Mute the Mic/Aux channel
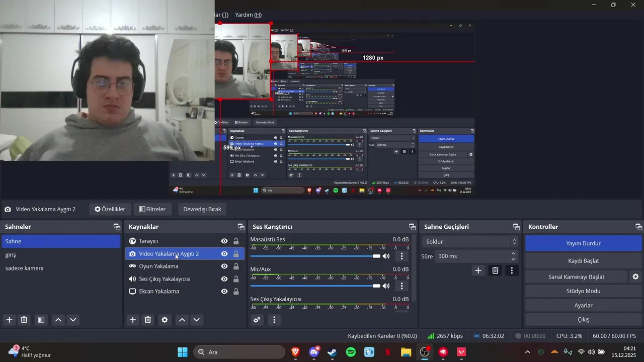 386,286
